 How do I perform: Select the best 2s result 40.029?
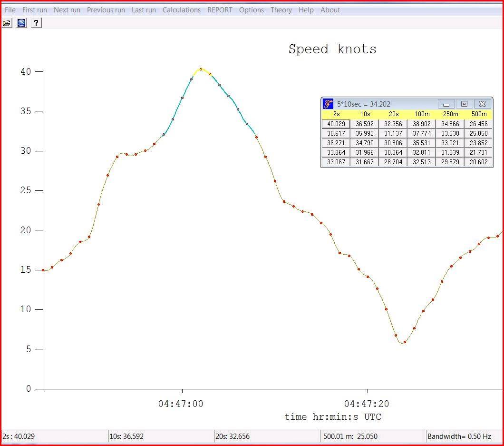pos(336,124)
